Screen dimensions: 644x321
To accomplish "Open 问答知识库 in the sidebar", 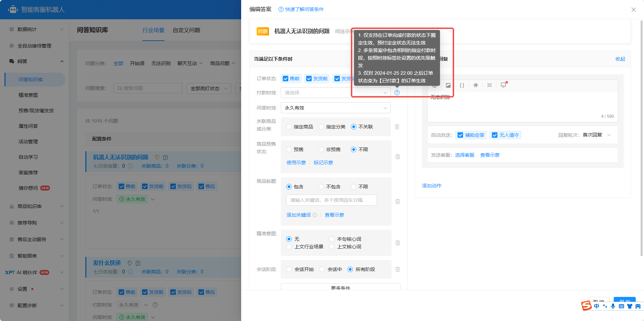I will tap(35, 80).
